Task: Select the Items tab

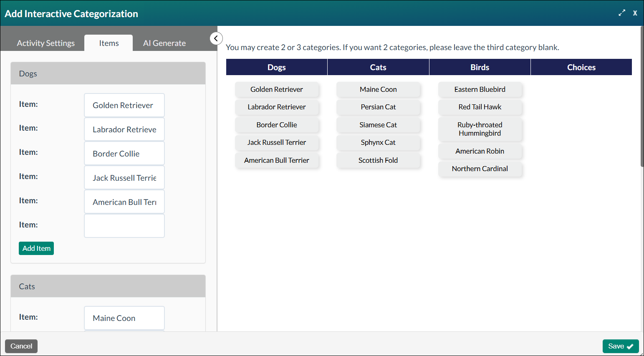Action: (x=109, y=43)
